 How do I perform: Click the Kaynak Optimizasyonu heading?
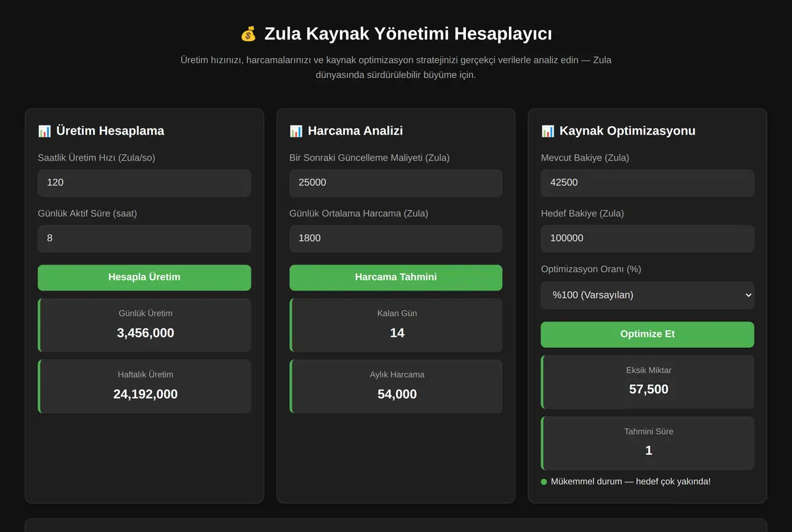[x=628, y=131]
